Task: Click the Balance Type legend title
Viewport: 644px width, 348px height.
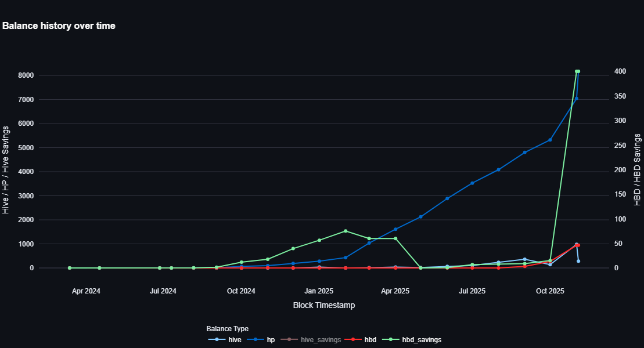Action: click(227, 328)
